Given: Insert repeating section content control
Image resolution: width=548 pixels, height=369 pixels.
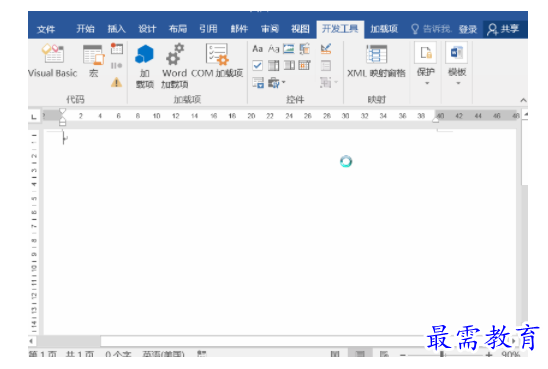Looking at the screenshot, I should 258,82.
